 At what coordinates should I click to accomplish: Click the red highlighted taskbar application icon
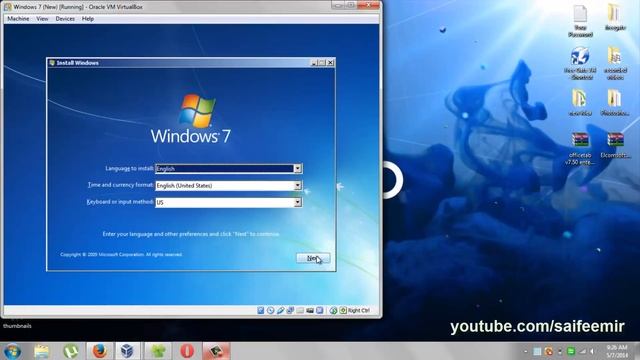coord(216,351)
